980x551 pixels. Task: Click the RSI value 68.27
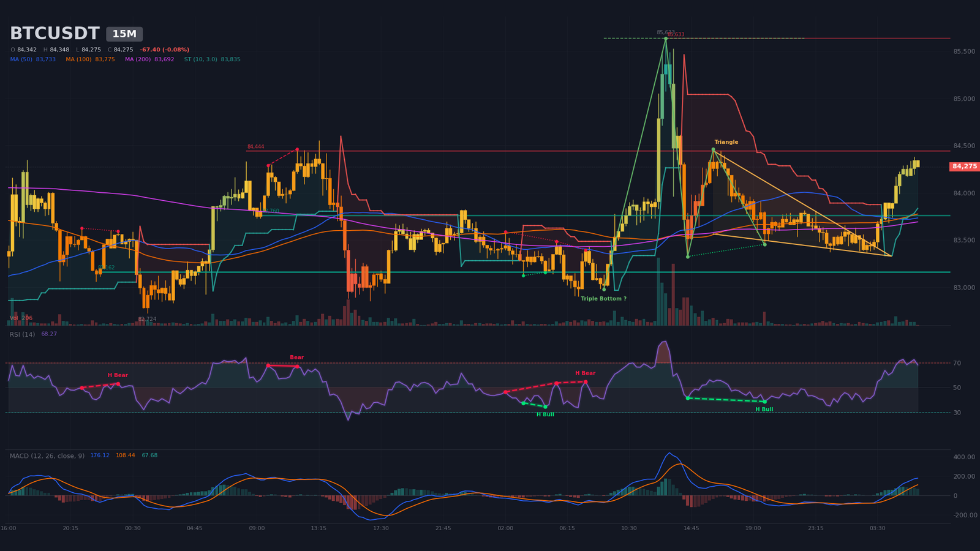[49, 334]
